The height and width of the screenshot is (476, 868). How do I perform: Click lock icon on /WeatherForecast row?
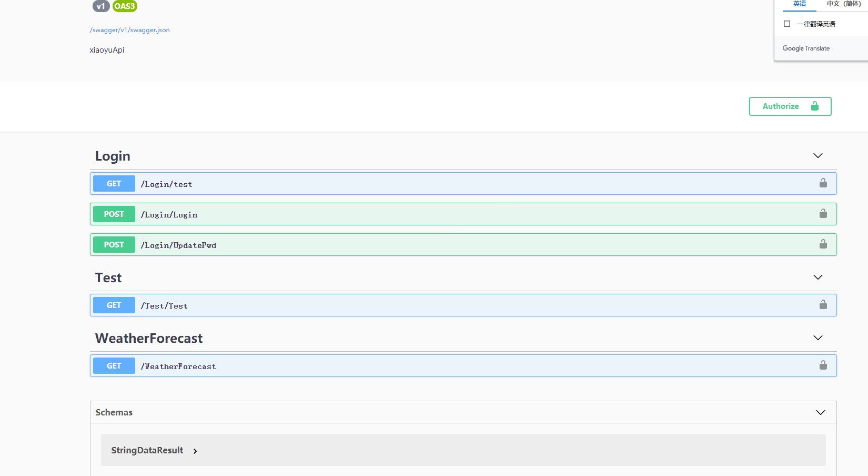(x=823, y=365)
